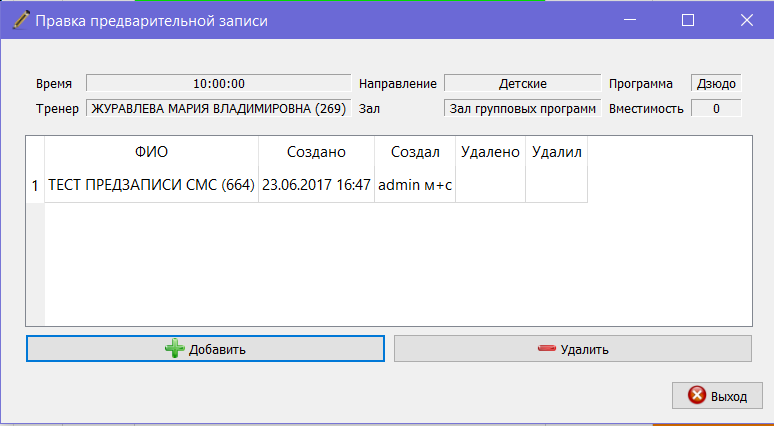This screenshot has width=774, height=426.
Task: Click the green plus icon on Добавить
Action: point(175,349)
